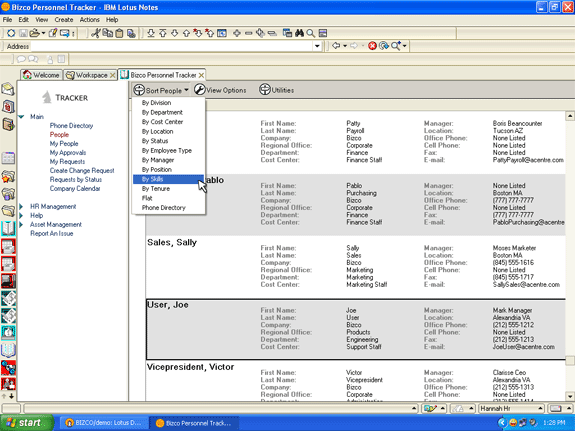Expand the Help section in navigator
Screen dimensions: 575x431
click(x=21, y=215)
